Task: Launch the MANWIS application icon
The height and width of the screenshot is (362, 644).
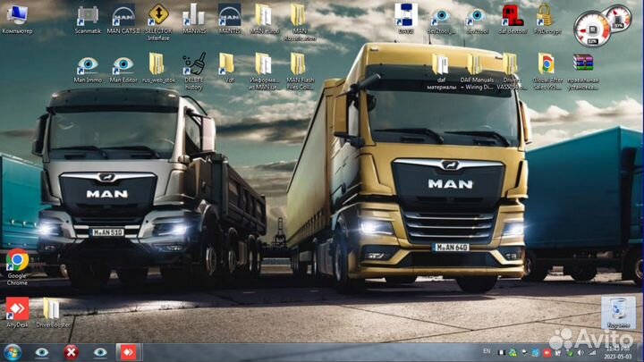Action: coord(193,16)
